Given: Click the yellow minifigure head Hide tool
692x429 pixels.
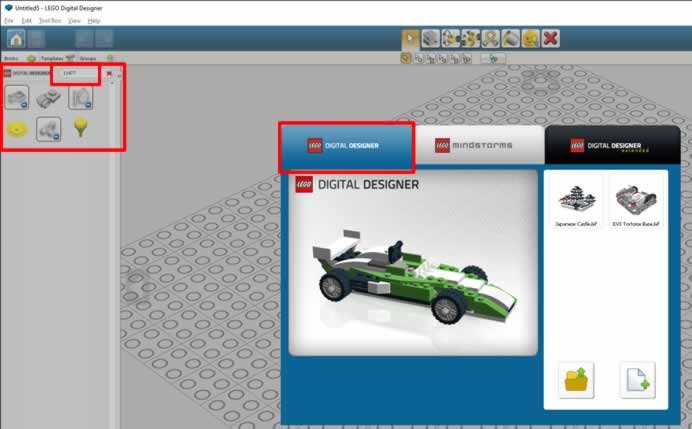Looking at the screenshot, I should point(530,39).
